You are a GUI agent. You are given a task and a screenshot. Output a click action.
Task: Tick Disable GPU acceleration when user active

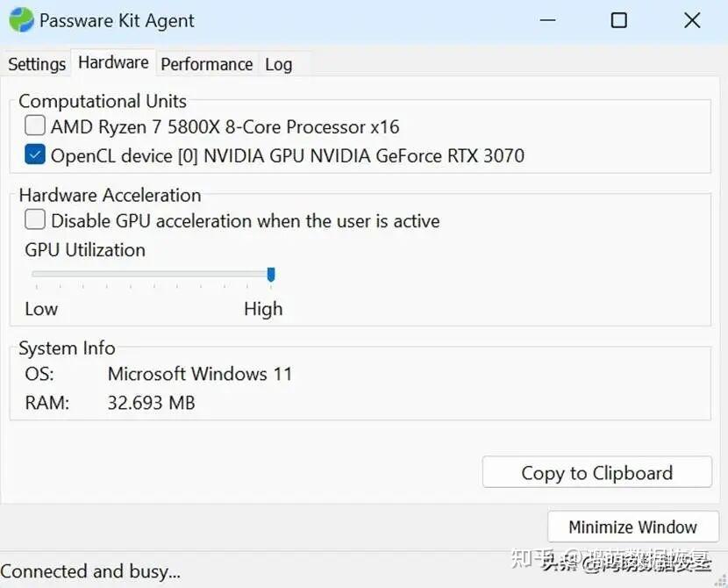(35, 219)
